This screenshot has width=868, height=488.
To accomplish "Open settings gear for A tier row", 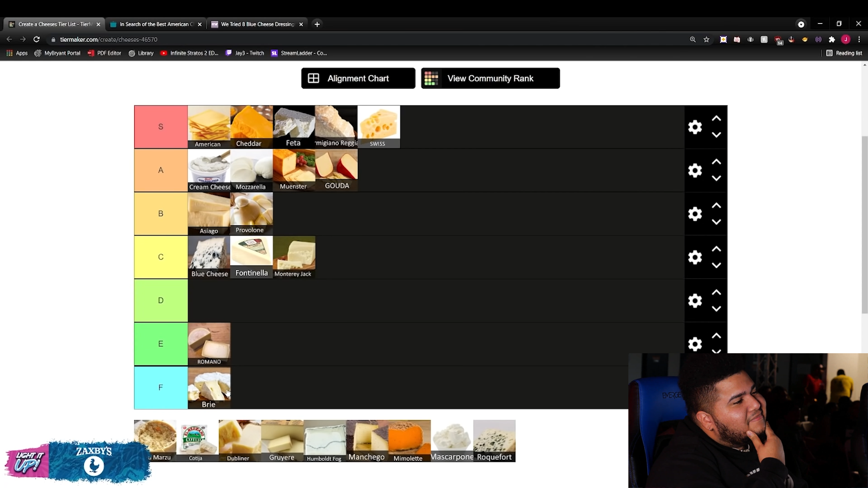I will [695, 171].
